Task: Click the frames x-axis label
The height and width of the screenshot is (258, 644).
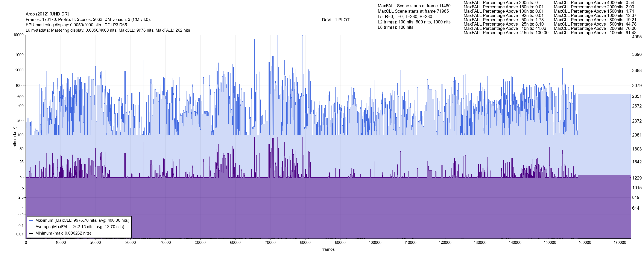Action: (x=328, y=249)
